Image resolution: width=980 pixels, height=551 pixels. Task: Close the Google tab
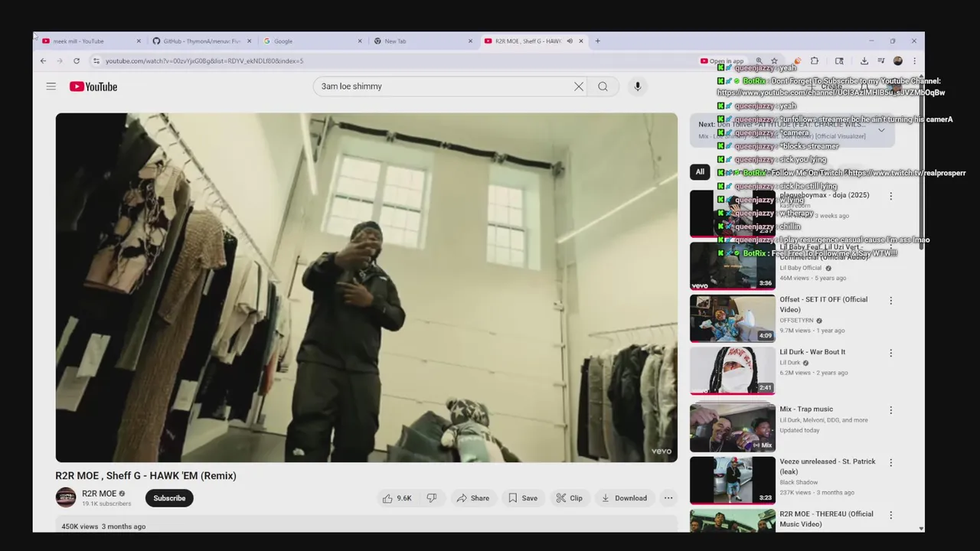[x=360, y=41]
